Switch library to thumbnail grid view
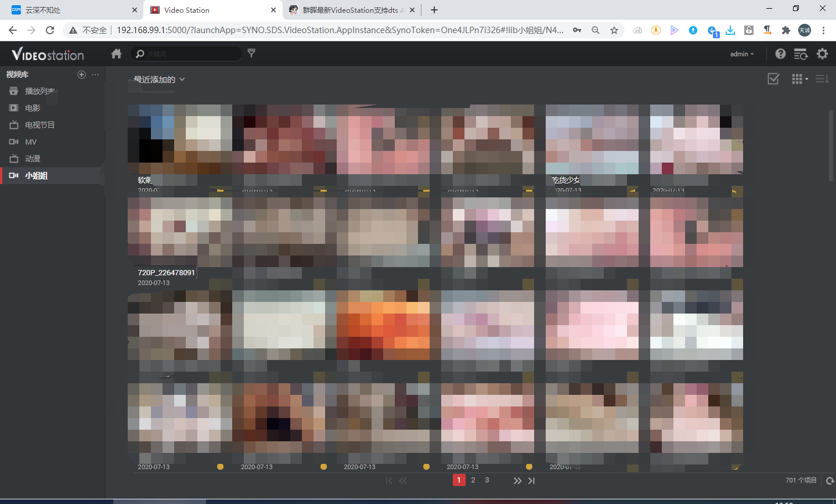This screenshot has width=836, height=504. click(796, 78)
